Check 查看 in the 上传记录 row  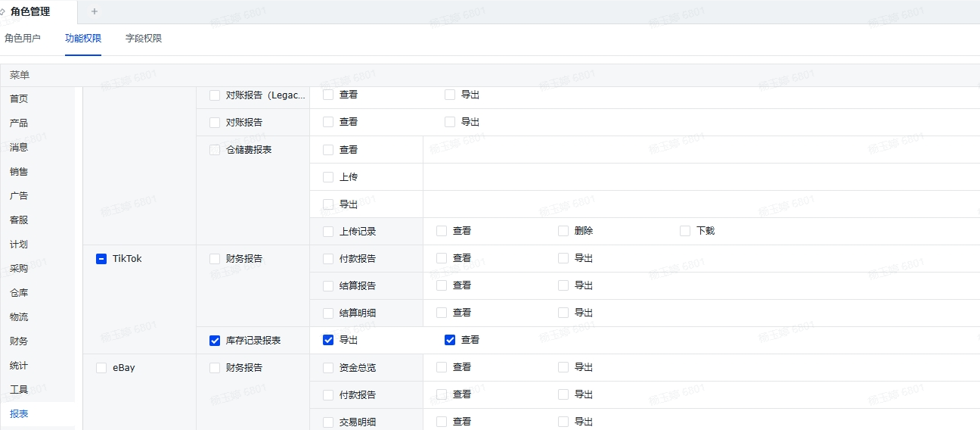[x=442, y=231]
